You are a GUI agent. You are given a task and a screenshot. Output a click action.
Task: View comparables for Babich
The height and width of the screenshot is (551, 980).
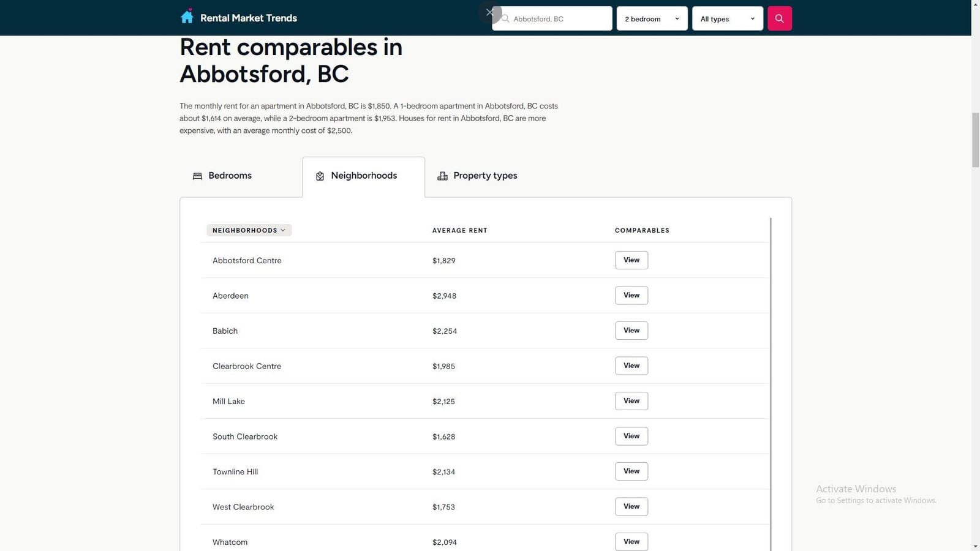(631, 331)
